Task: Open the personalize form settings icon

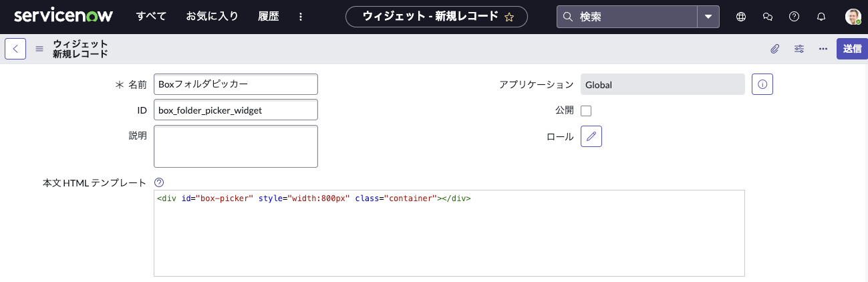Action: click(799, 49)
